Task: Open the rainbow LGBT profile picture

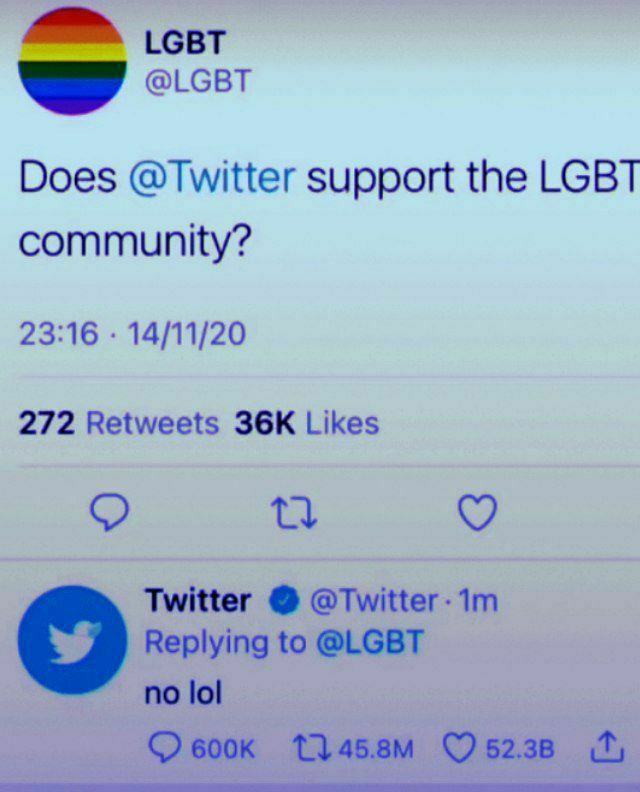Action: click(73, 61)
